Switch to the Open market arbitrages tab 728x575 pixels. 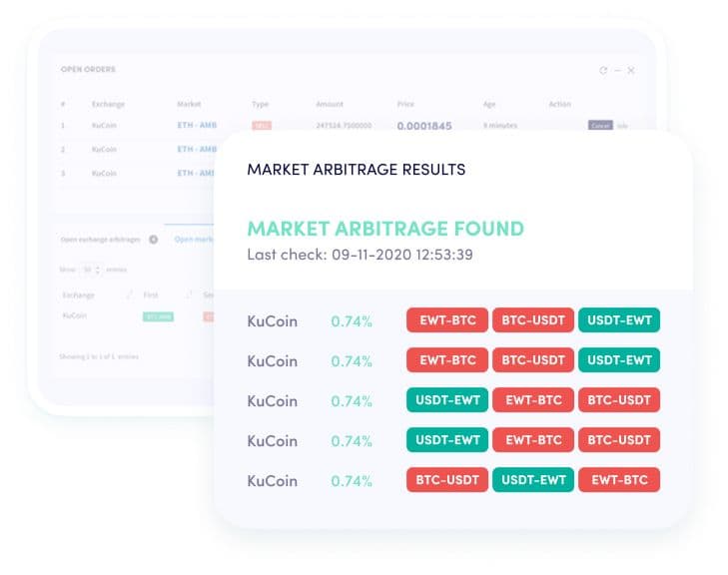tap(194, 240)
